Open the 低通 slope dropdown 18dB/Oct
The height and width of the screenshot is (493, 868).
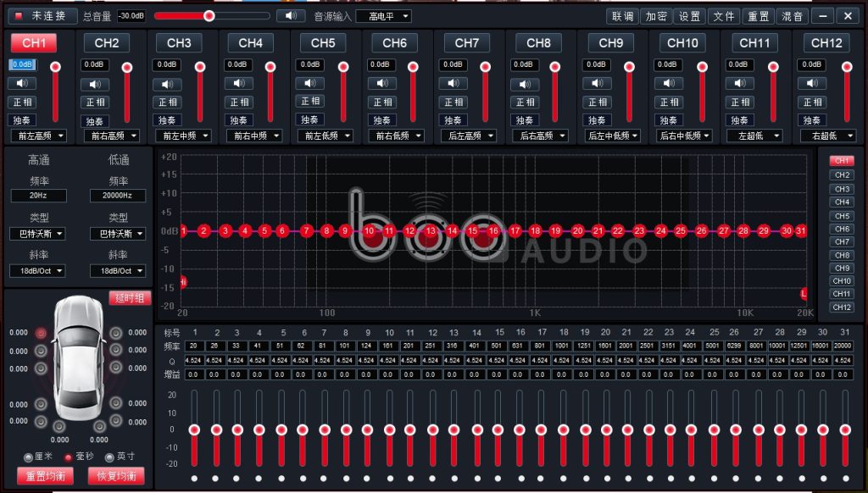point(118,271)
